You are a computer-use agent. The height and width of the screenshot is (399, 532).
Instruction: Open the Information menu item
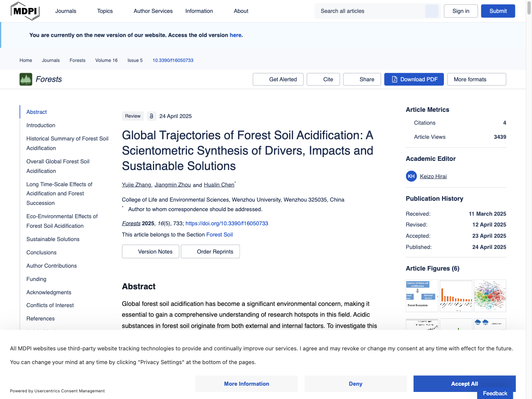[199, 11]
